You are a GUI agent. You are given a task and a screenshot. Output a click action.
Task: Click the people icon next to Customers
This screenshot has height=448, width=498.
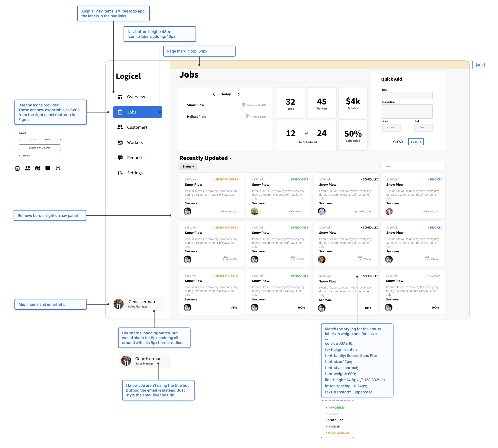pos(120,127)
